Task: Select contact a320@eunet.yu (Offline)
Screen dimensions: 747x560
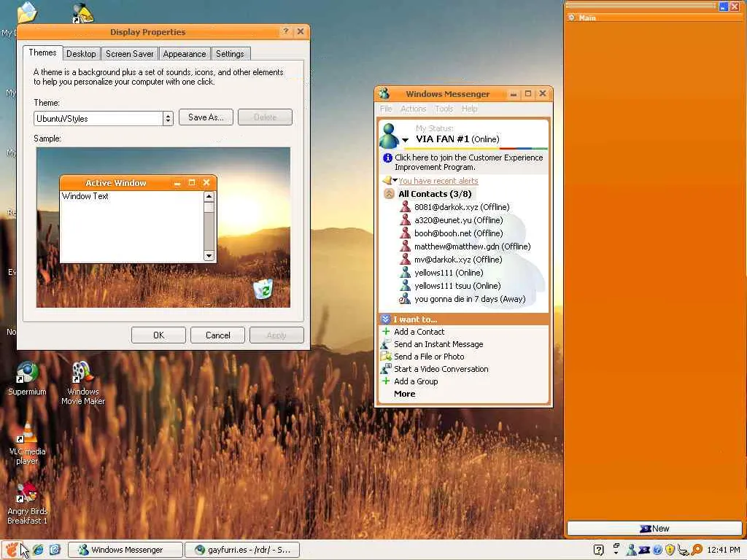Action: click(x=452, y=220)
